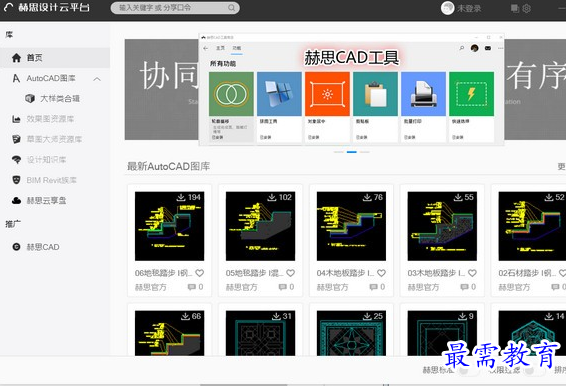Click the download badge showing 66
566x387 pixels.
click(x=191, y=316)
